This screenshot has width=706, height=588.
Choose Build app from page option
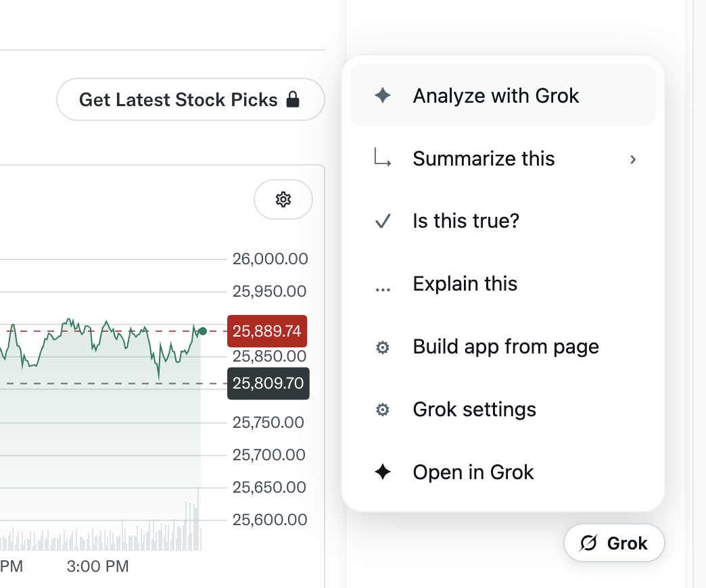point(503,347)
